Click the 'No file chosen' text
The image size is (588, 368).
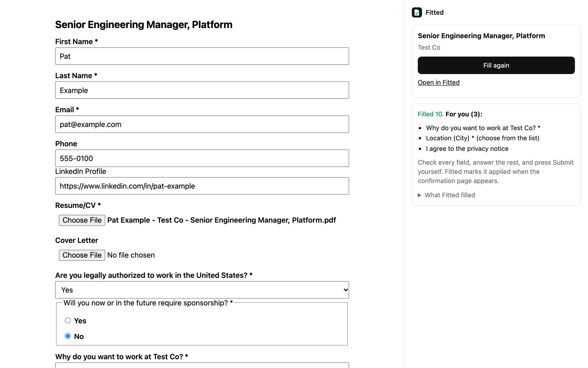tap(131, 255)
